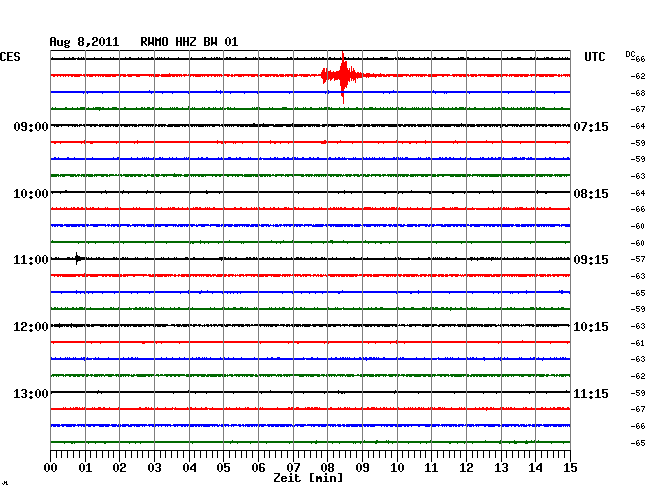The height and width of the screenshot is (494, 650).
Task: Click the "10:00" local time label
Action: coord(31,194)
